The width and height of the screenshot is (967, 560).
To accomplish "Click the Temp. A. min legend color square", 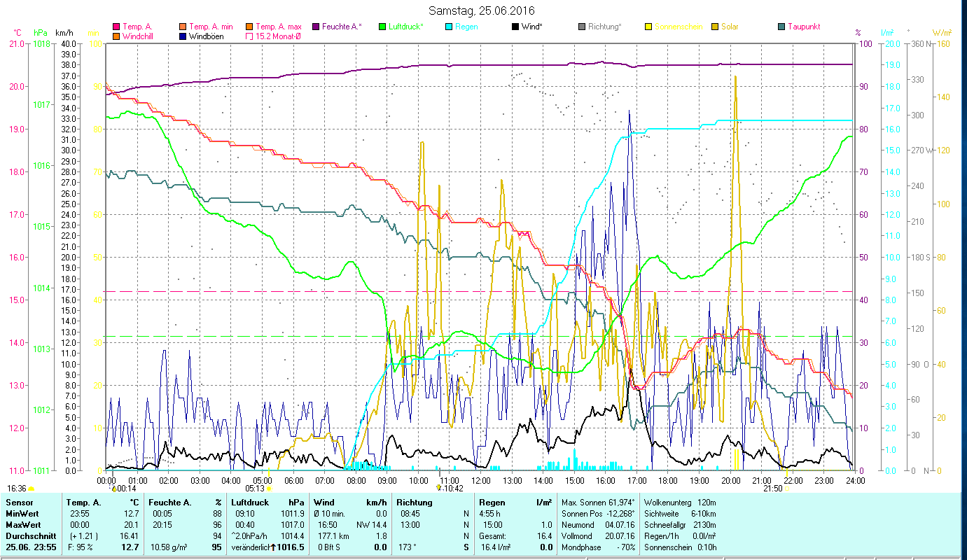I will point(183,27).
